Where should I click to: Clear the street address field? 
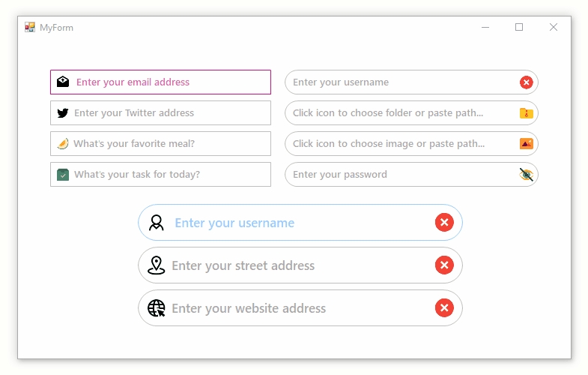(444, 265)
